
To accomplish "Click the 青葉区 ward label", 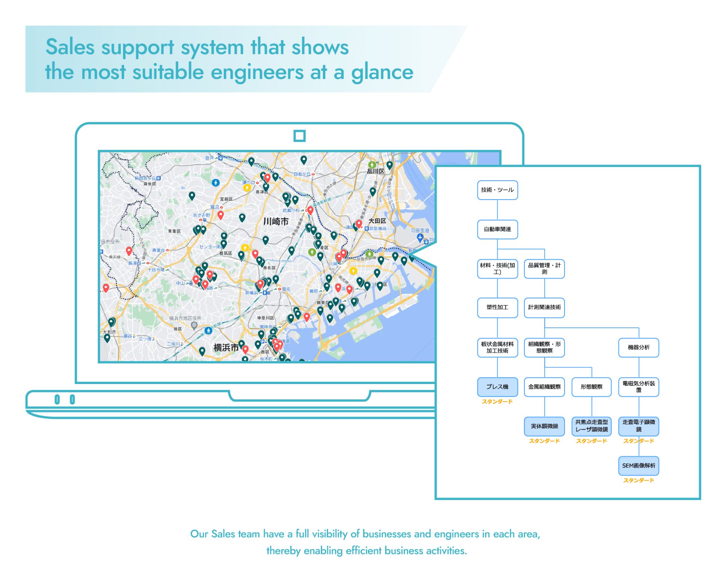I will (174, 231).
